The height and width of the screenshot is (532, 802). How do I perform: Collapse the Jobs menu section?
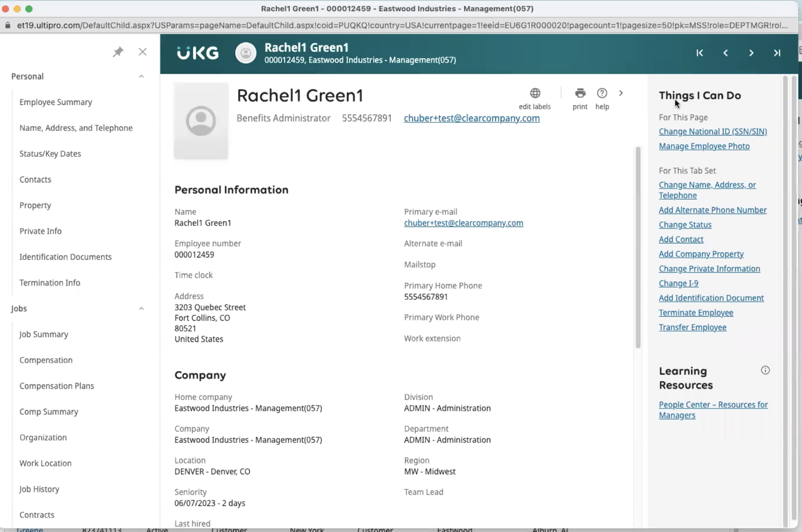pos(141,308)
